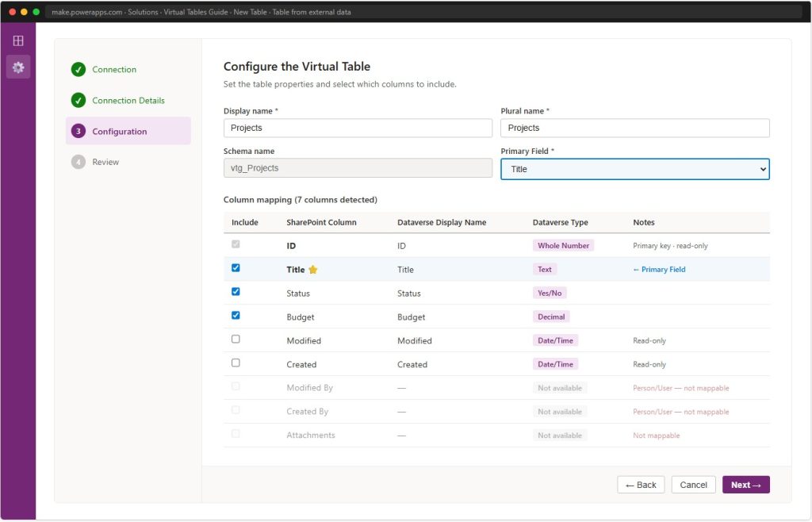Click into the Display name field
The height and width of the screenshot is (522, 812).
[x=358, y=128]
